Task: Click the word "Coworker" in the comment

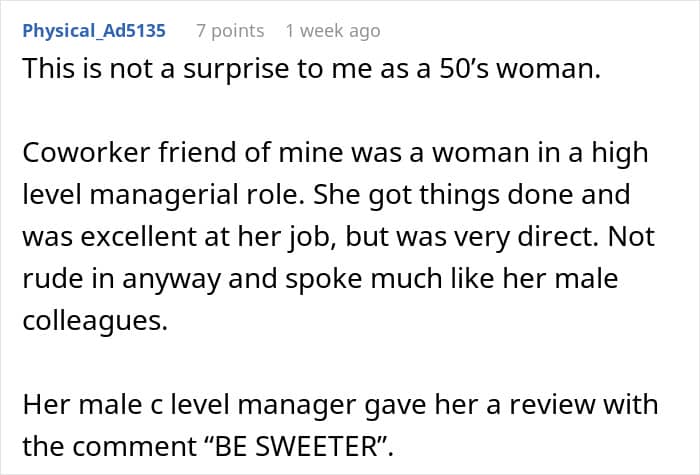Action: 87,153
